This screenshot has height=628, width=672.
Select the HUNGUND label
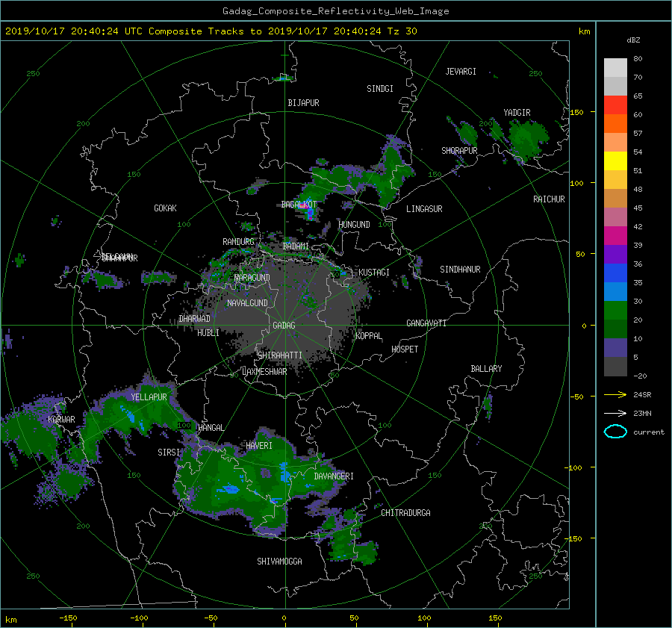tap(354, 225)
